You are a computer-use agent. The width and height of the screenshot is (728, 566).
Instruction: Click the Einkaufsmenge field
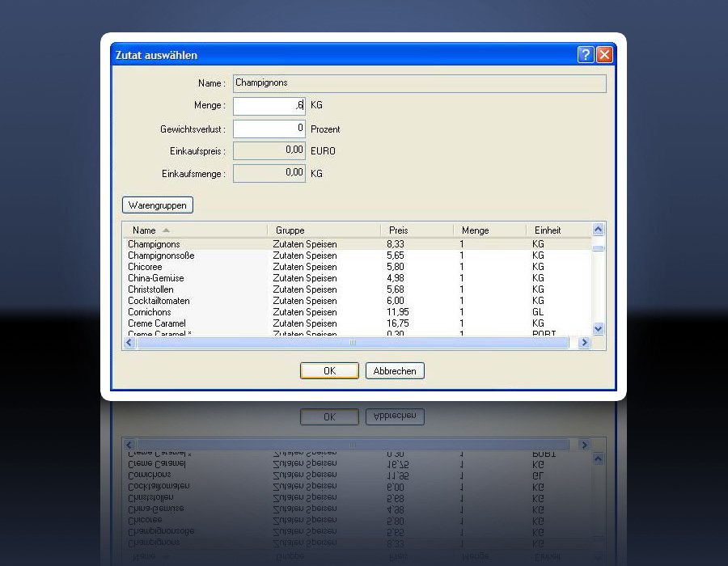(x=269, y=174)
